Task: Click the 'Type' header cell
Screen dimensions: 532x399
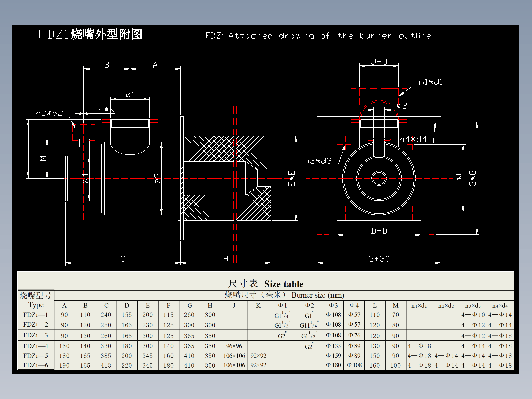Action: point(36,305)
